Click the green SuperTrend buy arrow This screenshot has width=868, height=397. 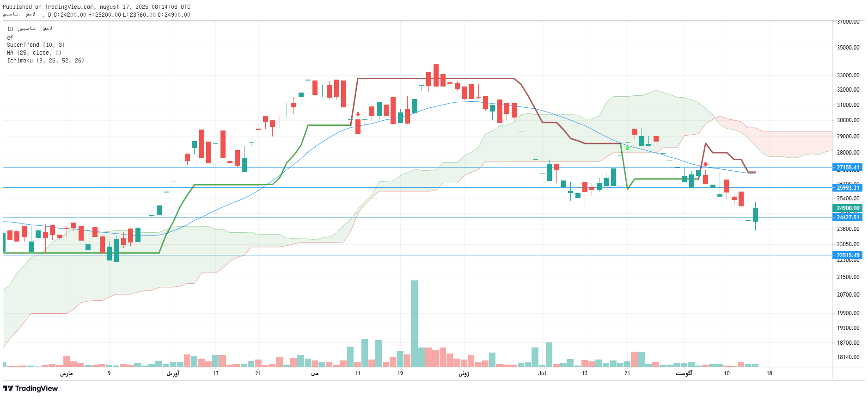[627, 148]
